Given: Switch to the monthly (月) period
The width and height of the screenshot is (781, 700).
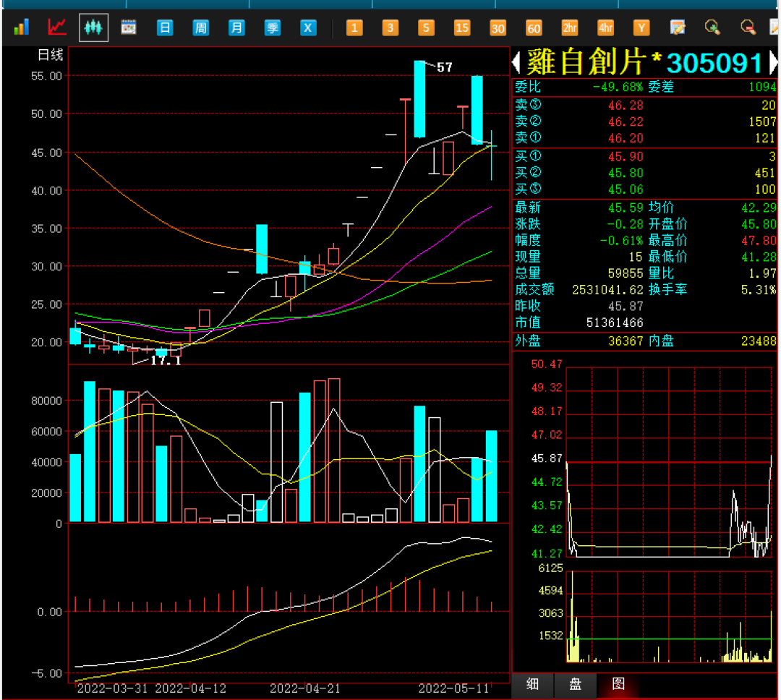Looking at the screenshot, I should point(236,27).
